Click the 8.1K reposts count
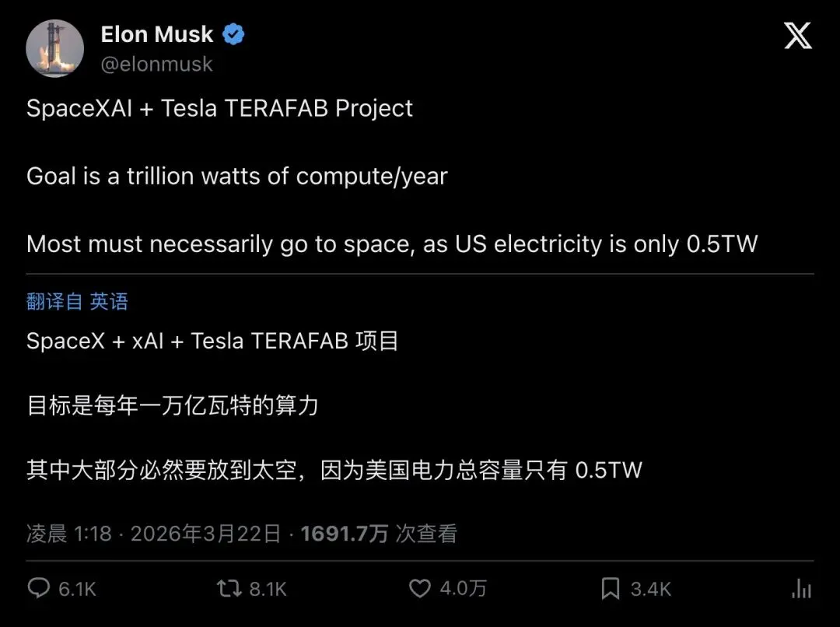This screenshot has width=840, height=627. click(268, 589)
